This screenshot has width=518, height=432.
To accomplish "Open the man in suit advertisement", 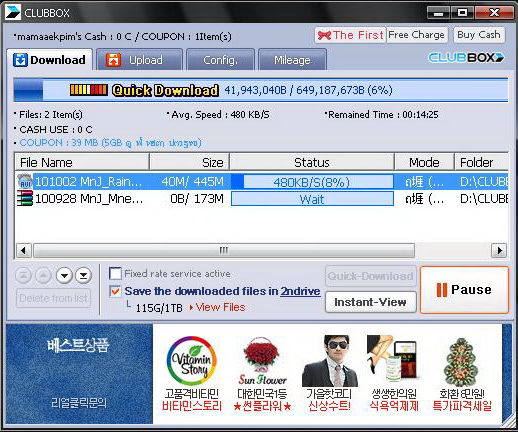I will pyautogui.click(x=329, y=373).
